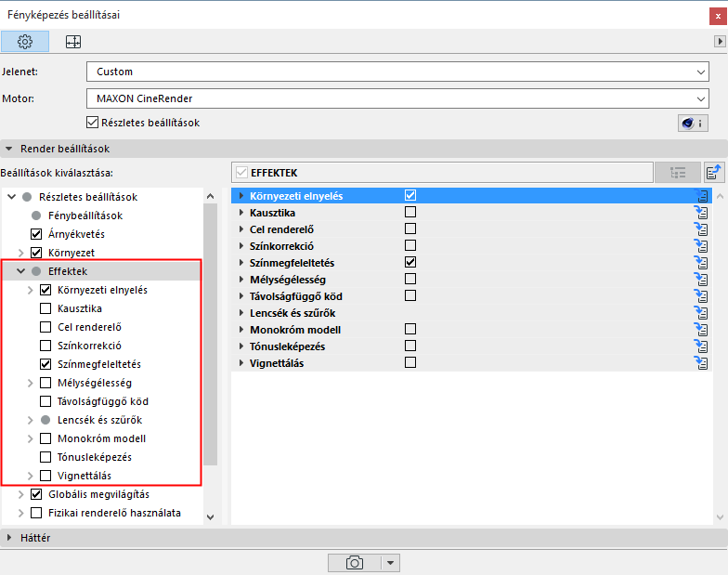Click the panel flyout arrow at top right
Viewport: 728px width, 575px height.
(720, 41)
